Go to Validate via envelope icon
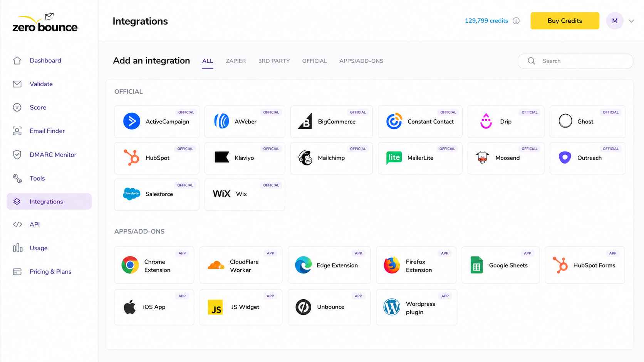The width and height of the screenshot is (644, 362). (17, 84)
